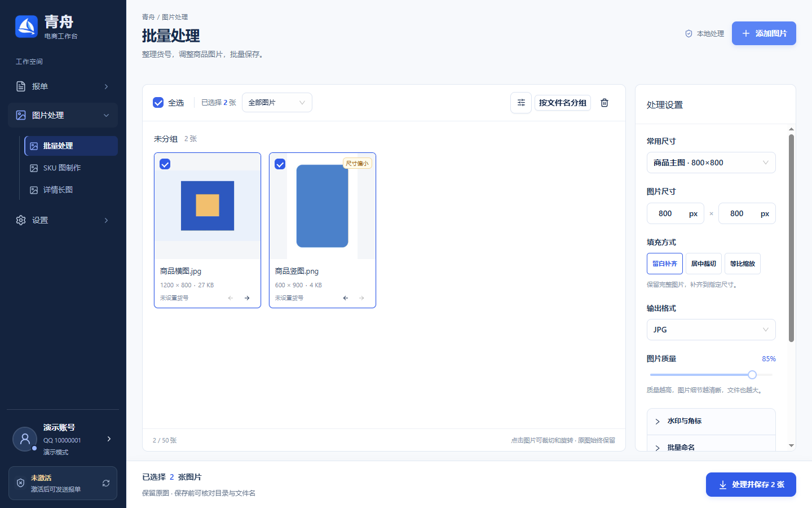This screenshot has height=508, width=812.
Task: Open the 商品横图.jpg thumbnail preview
Action: tap(208, 206)
